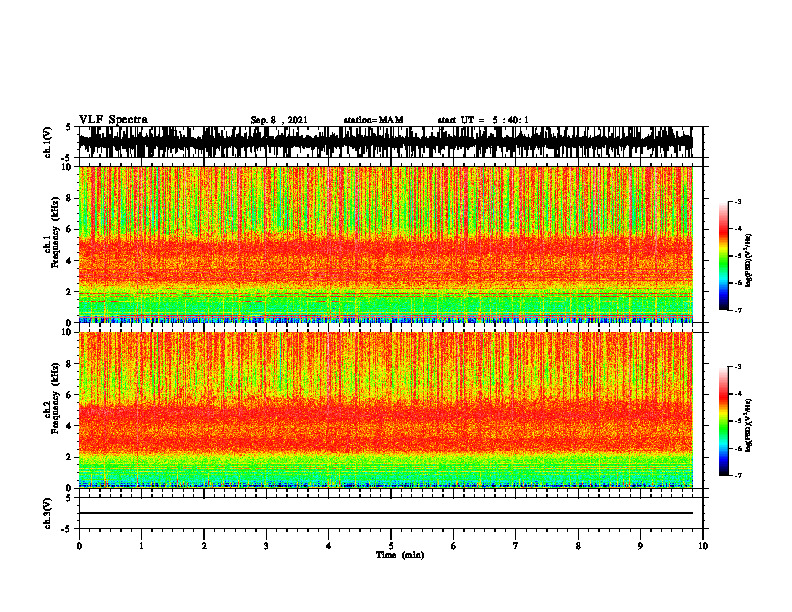The width and height of the screenshot is (792, 612).
Task: Click the "9" tick on time axis
Action: pyautogui.click(x=640, y=546)
